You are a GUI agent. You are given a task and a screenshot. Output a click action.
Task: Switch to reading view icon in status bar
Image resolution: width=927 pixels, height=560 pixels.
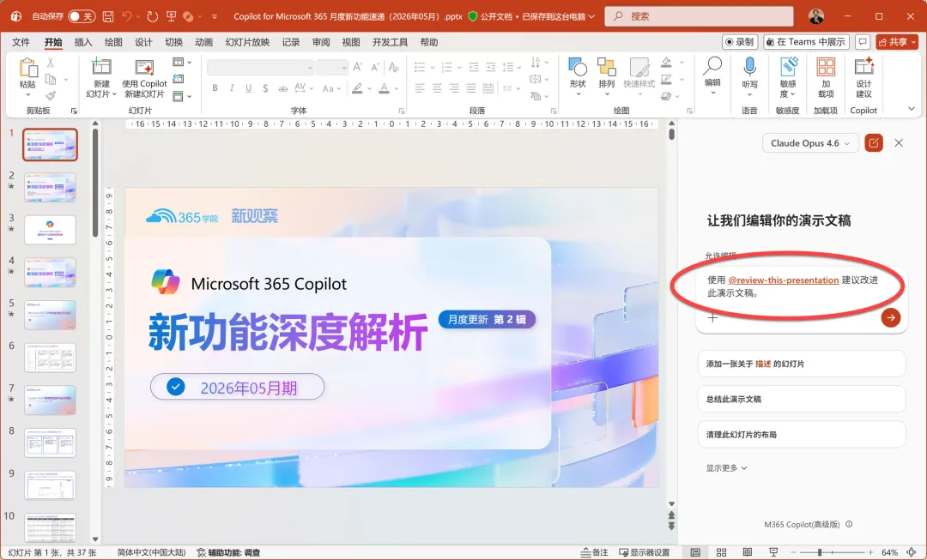748,552
